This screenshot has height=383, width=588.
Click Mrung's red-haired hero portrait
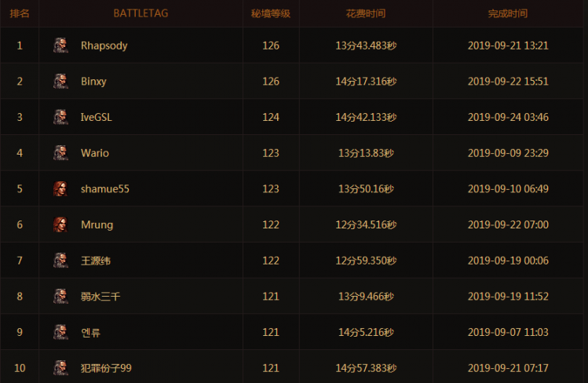coord(60,224)
